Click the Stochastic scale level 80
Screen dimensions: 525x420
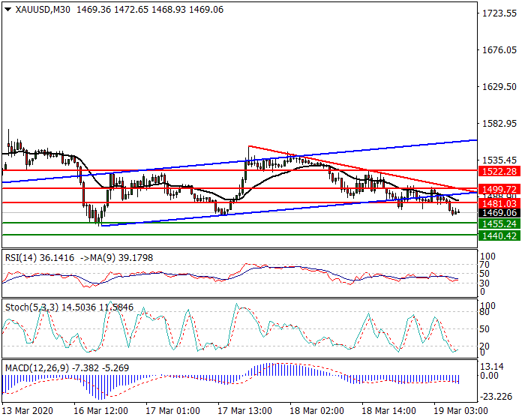pyautogui.click(x=484, y=313)
